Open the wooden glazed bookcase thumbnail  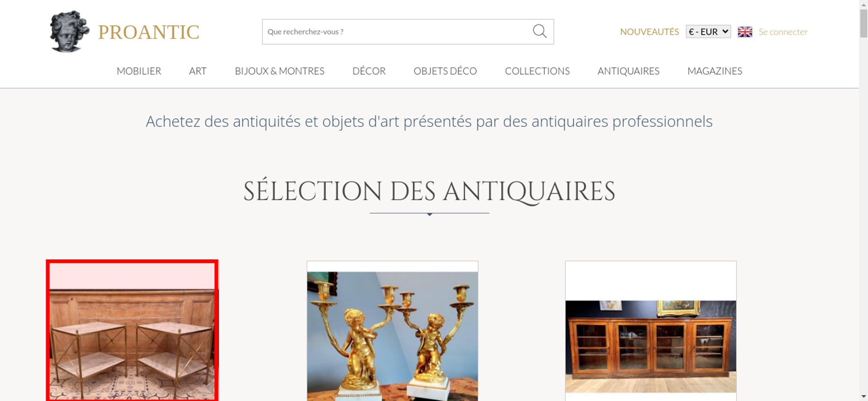point(651,331)
